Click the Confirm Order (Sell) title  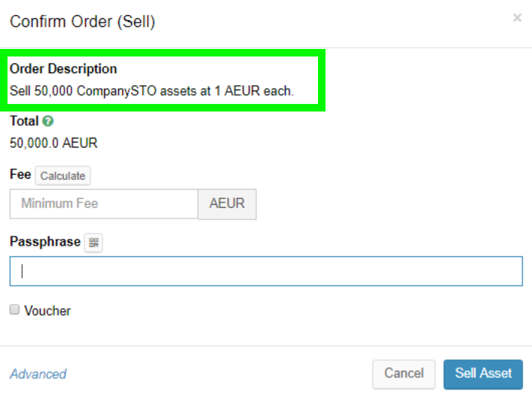[82, 22]
